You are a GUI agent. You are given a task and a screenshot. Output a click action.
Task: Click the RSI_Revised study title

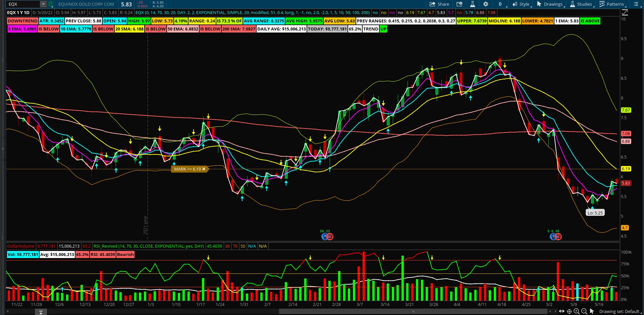click(149, 246)
